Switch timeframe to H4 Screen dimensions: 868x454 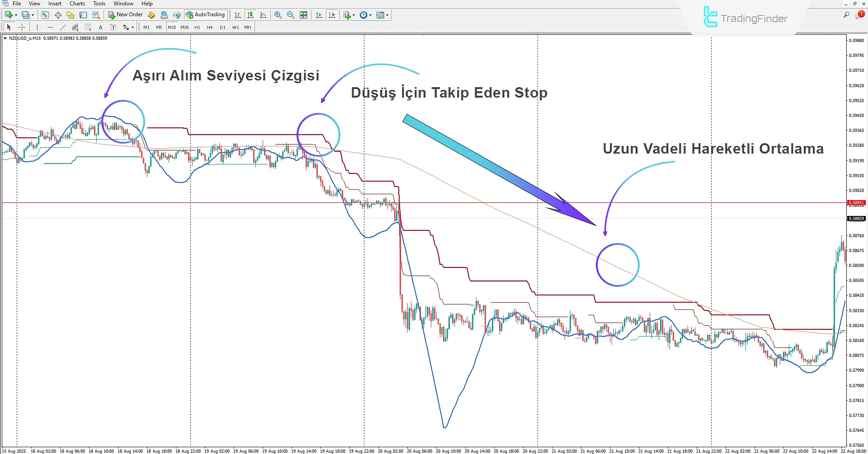click(x=209, y=27)
